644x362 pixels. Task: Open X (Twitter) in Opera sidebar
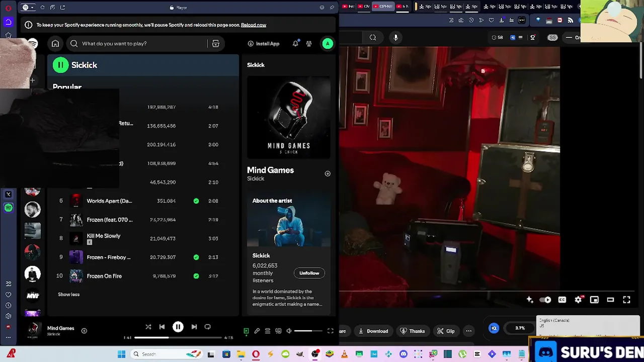click(x=9, y=195)
